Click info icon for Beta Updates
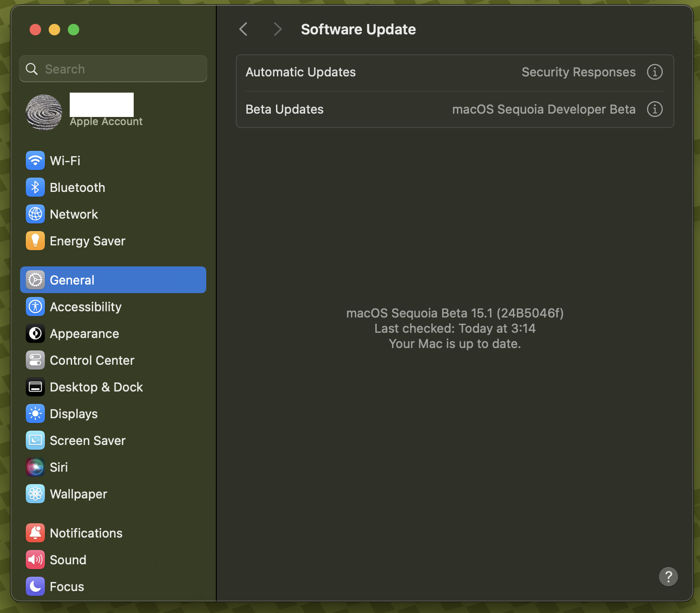This screenshot has height=613, width=700. 655,109
